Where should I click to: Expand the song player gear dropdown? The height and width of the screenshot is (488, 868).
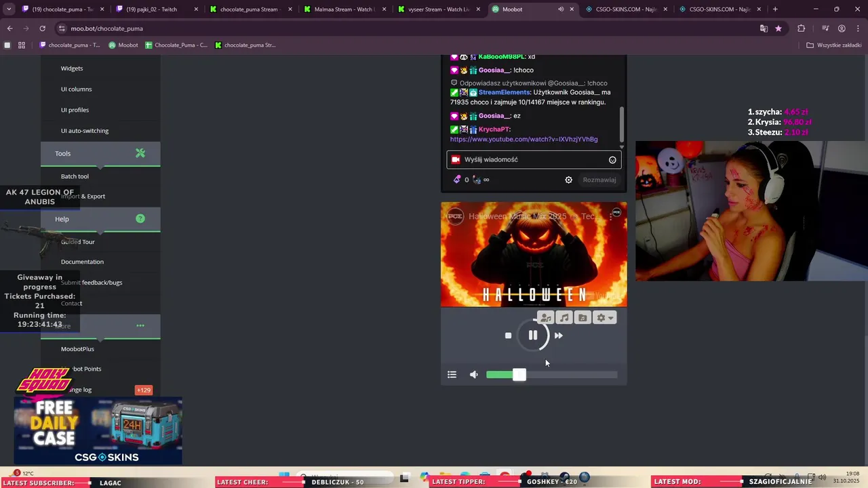point(604,318)
